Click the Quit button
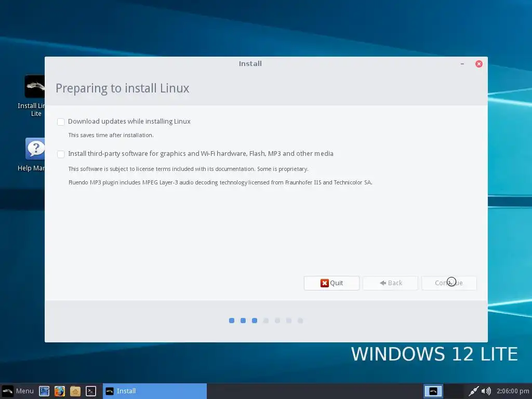This screenshot has height=399, width=532. coord(331,283)
